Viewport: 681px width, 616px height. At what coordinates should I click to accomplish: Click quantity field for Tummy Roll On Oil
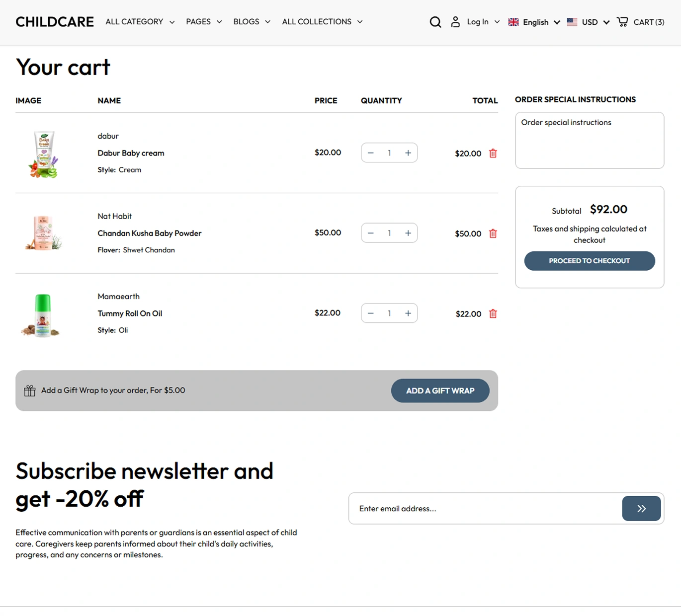point(389,313)
